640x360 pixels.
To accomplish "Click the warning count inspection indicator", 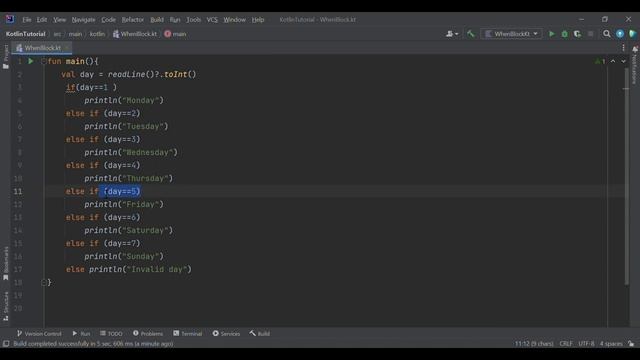I will [600, 61].
